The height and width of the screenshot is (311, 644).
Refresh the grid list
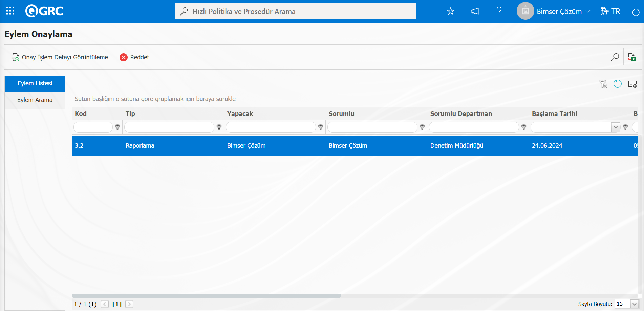[617, 84]
